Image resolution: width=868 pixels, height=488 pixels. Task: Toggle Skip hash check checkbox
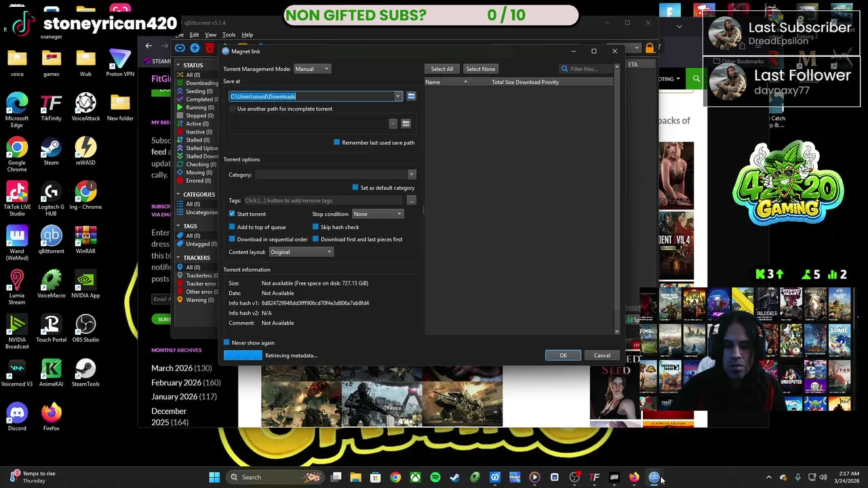[315, 227]
